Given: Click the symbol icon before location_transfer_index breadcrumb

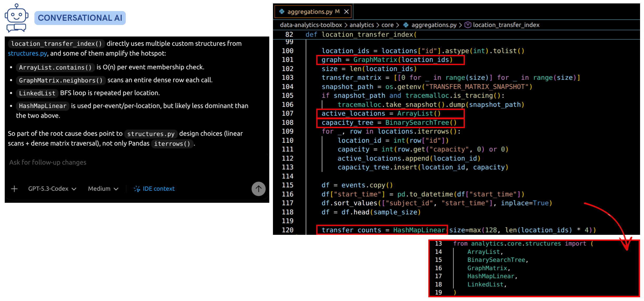Looking at the screenshot, I should click(x=469, y=25).
